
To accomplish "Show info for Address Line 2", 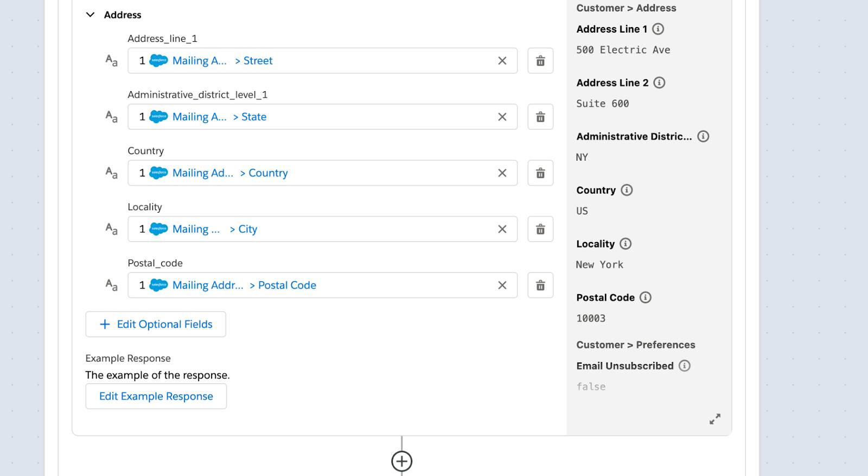I will [x=659, y=82].
